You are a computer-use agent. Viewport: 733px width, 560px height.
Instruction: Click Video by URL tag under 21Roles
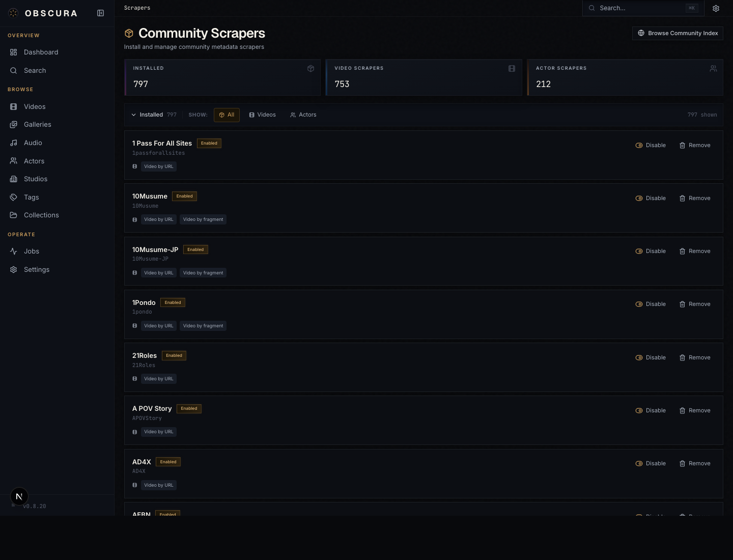[159, 379]
